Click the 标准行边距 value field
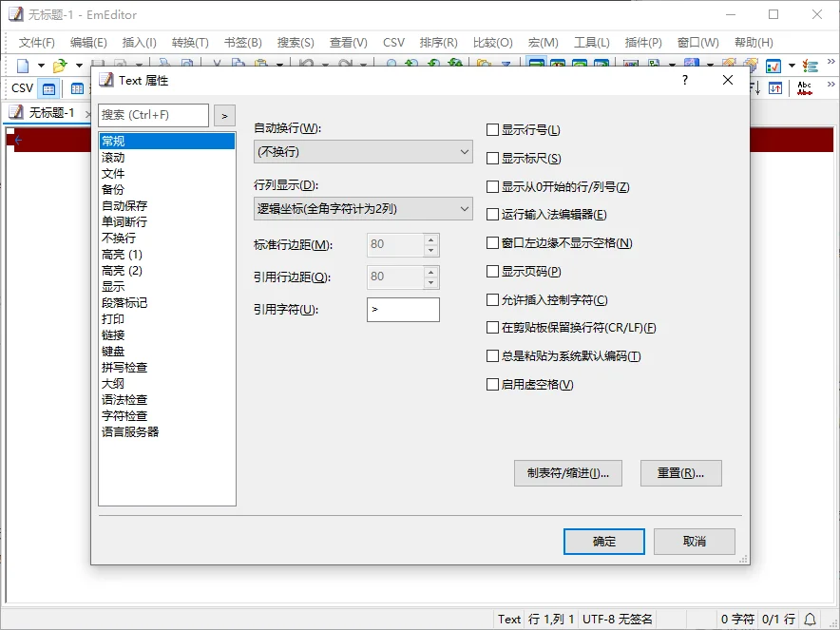The width and height of the screenshot is (840, 630). click(x=395, y=244)
